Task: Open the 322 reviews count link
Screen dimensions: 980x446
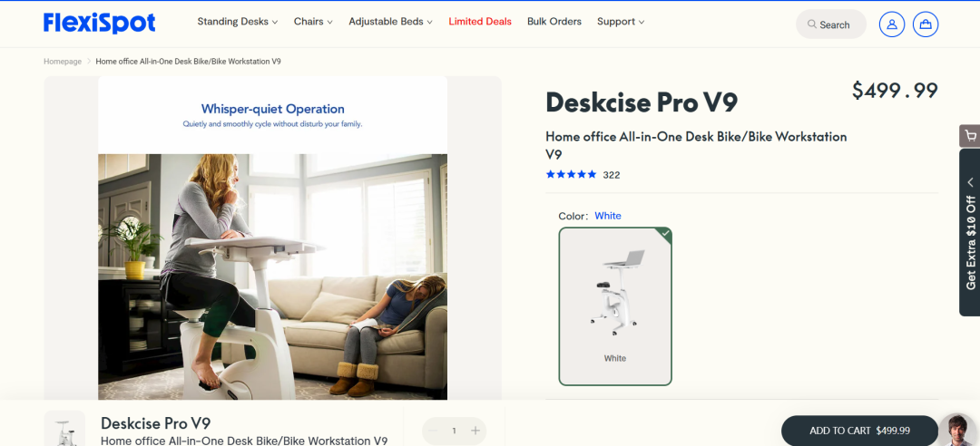Action: [x=612, y=175]
